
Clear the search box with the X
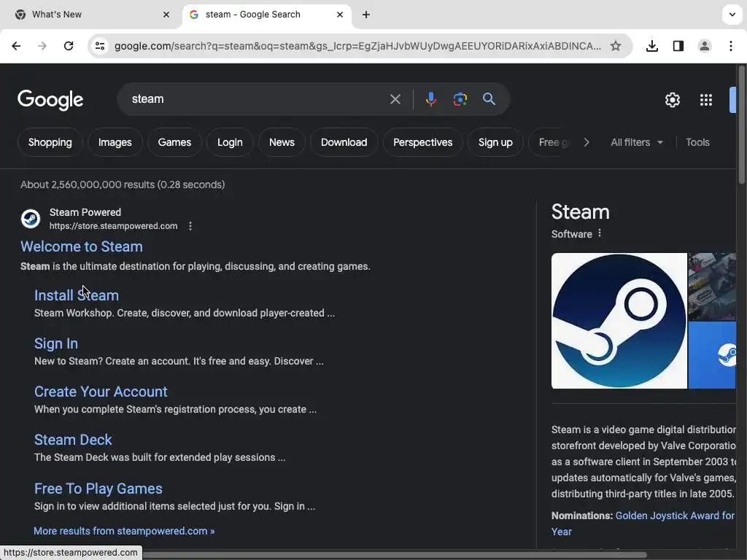[x=395, y=99]
